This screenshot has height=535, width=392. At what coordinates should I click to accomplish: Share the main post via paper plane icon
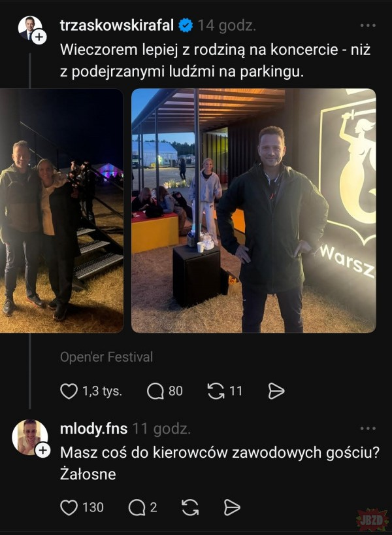(x=276, y=391)
